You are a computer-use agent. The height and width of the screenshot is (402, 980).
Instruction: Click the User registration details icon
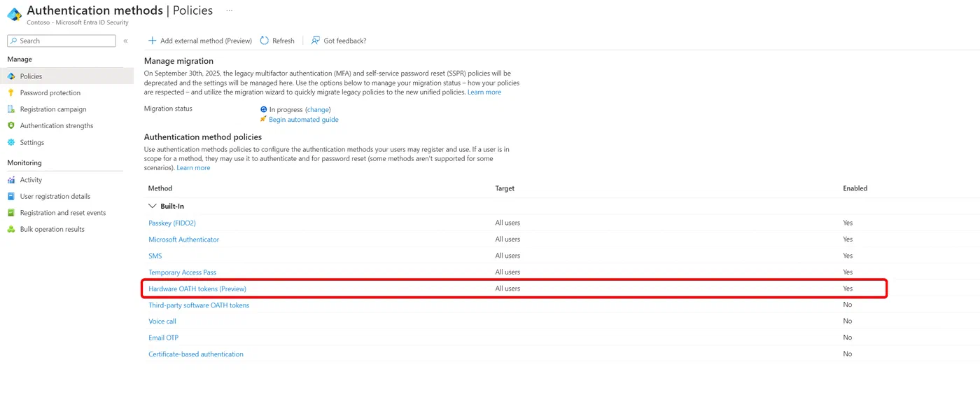point(11,196)
